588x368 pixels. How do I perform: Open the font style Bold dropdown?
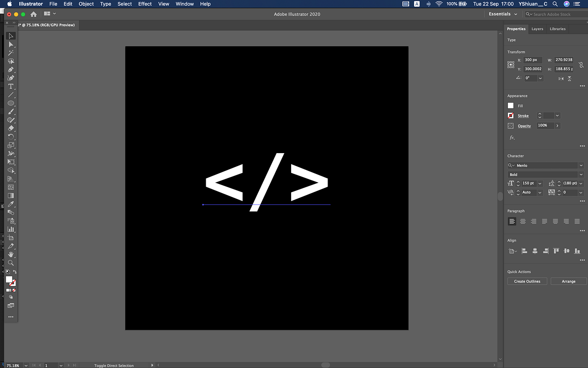coord(581,175)
